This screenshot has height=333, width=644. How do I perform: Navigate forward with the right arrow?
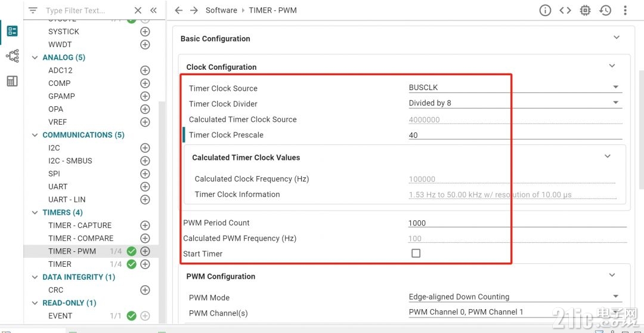194,10
